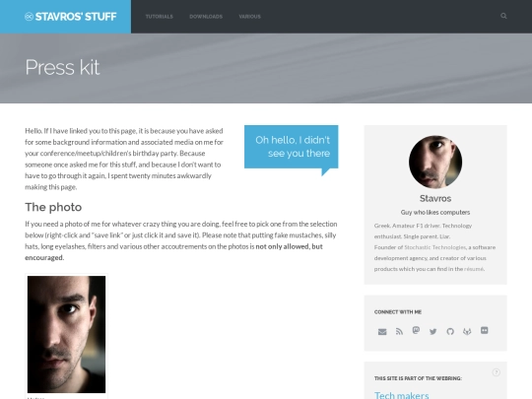Click the webring question mark help icon
Screen dimensions: 532x399
(496, 372)
